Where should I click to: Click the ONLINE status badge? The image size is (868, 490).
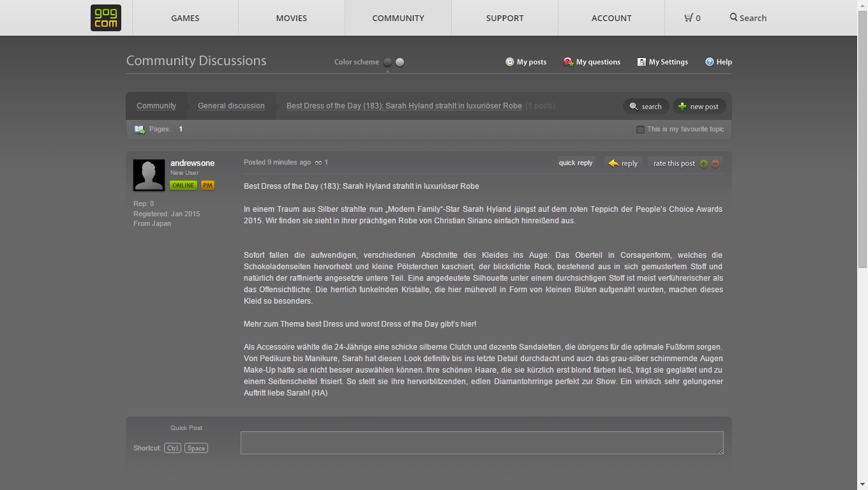[x=183, y=185]
